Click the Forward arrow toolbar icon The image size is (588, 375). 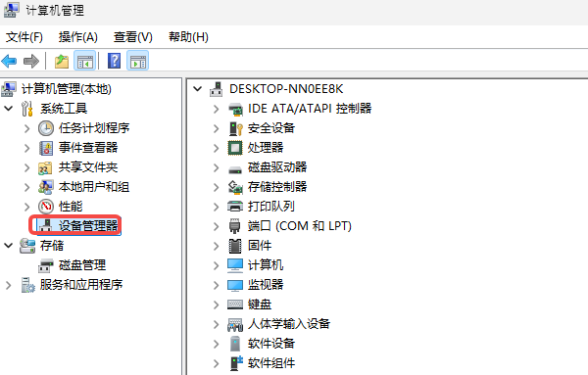31,61
